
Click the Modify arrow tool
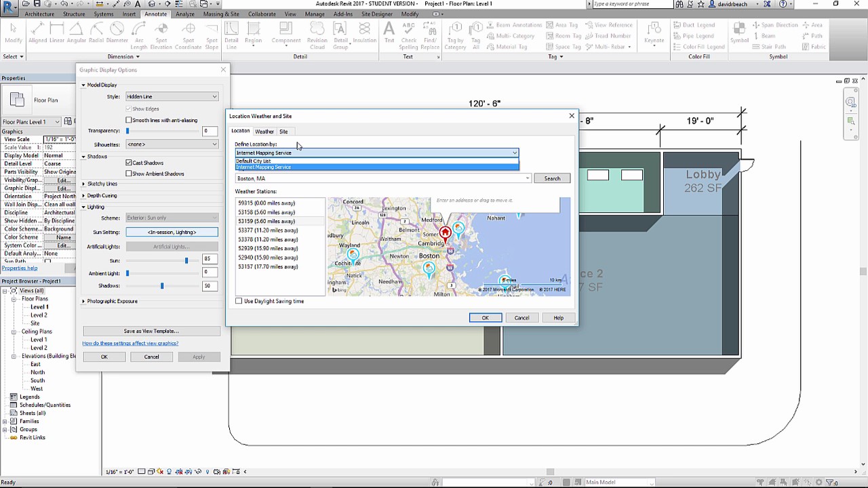(x=13, y=34)
